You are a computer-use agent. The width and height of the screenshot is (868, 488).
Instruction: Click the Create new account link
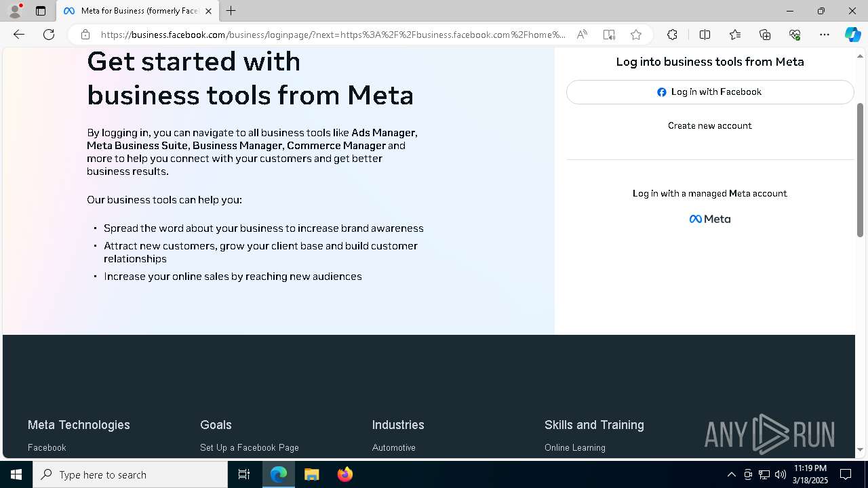coord(709,125)
